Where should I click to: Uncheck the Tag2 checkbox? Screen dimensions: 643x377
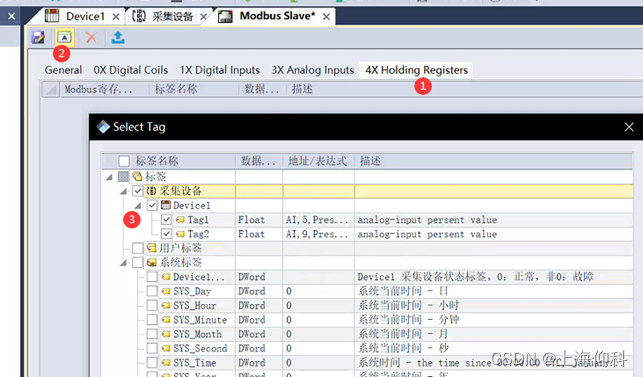click(x=166, y=234)
